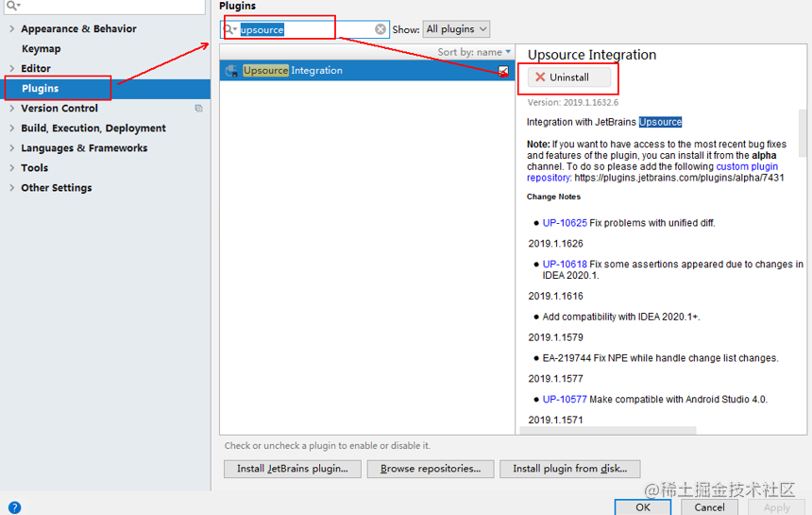The height and width of the screenshot is (515, 812).
Task: Click into the plugin search input field
Action: click(x=307, y=29)
